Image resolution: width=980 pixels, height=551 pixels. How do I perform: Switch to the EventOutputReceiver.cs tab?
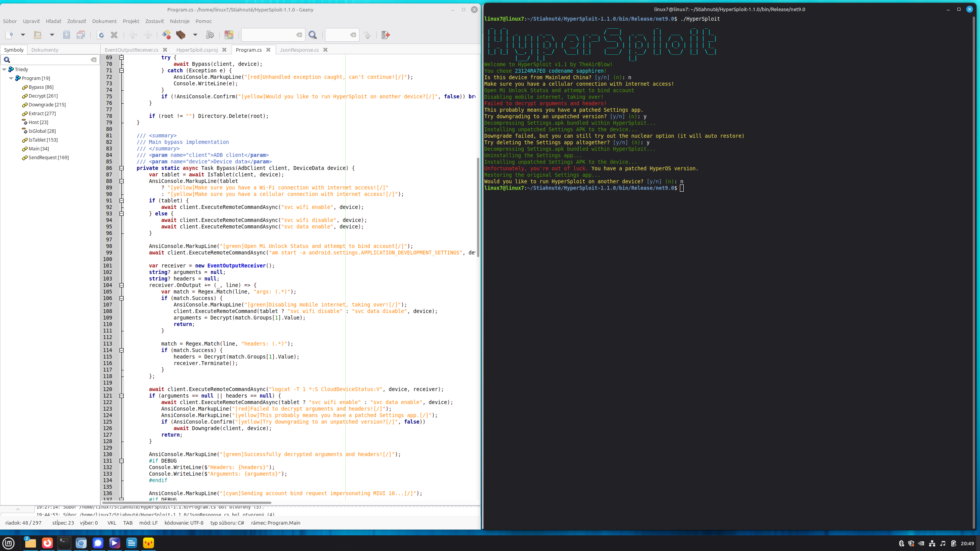(131, 50)
